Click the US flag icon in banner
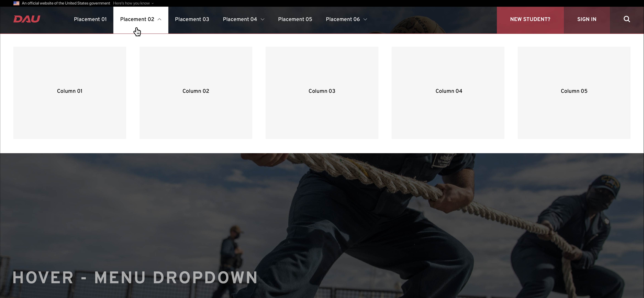The width and height of the screenshot is (644, 298). click(16, 3)
